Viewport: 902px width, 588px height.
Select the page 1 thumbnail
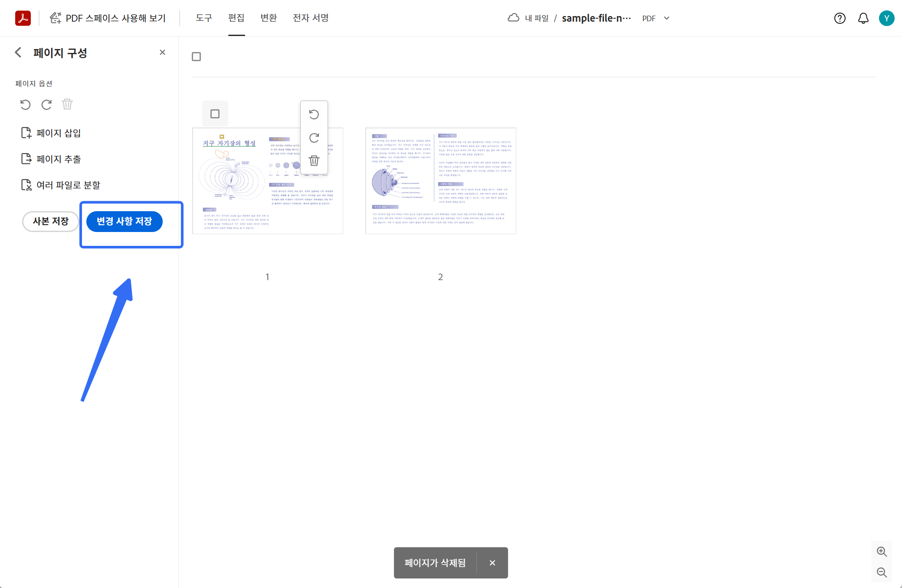point(268,181)
